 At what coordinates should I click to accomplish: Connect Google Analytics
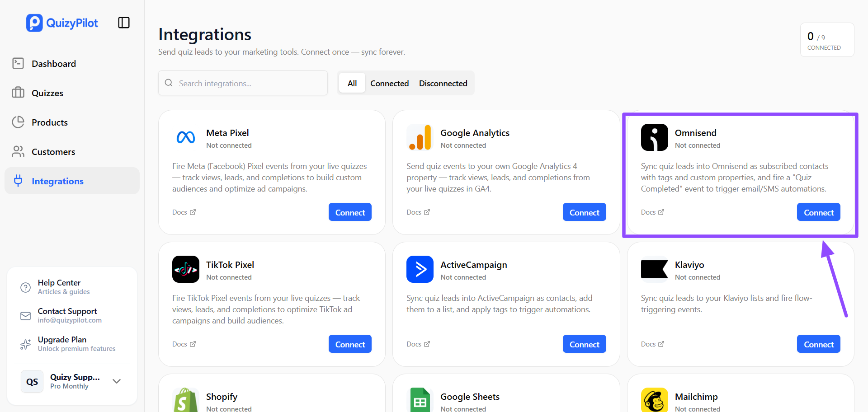(x=585, y=212)
